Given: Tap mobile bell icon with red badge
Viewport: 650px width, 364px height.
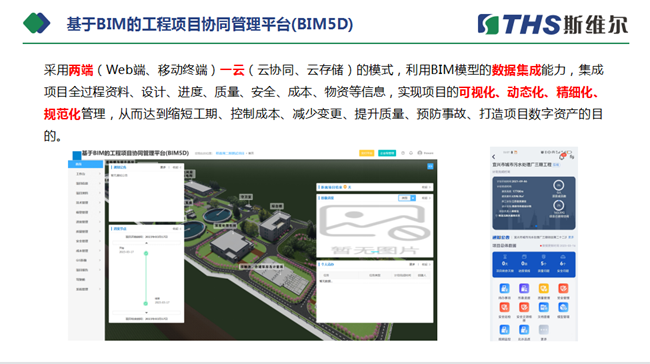Looking at the screenshot, I should (563, 157).
